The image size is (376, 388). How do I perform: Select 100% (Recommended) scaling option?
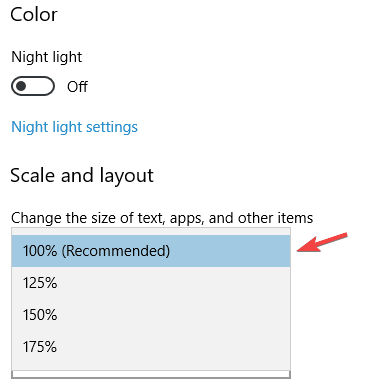(151, 251)
